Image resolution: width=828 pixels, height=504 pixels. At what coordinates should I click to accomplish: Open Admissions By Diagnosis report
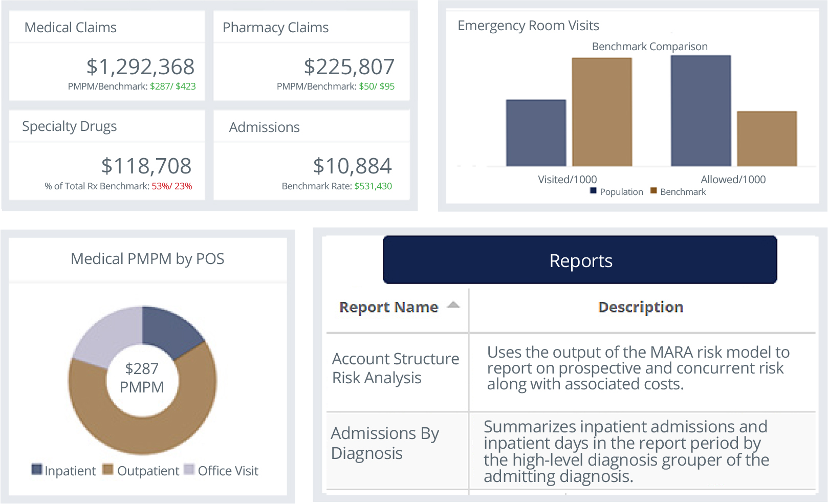[x=384, y=443]
